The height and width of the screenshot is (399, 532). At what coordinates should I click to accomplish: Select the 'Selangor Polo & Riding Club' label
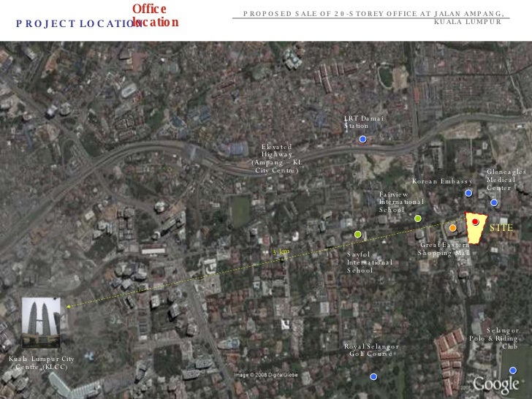tap(494, 338)
